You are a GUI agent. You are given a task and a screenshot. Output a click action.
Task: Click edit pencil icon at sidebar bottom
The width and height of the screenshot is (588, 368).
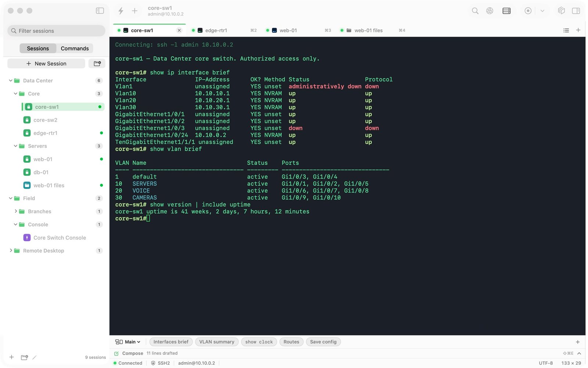(35, 357)
